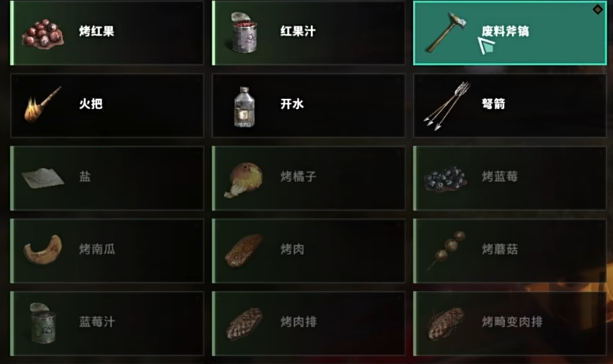This screenshot has height=364, width=613.
Task: Click the 火把 recipe name
Action: click(91, 104)
